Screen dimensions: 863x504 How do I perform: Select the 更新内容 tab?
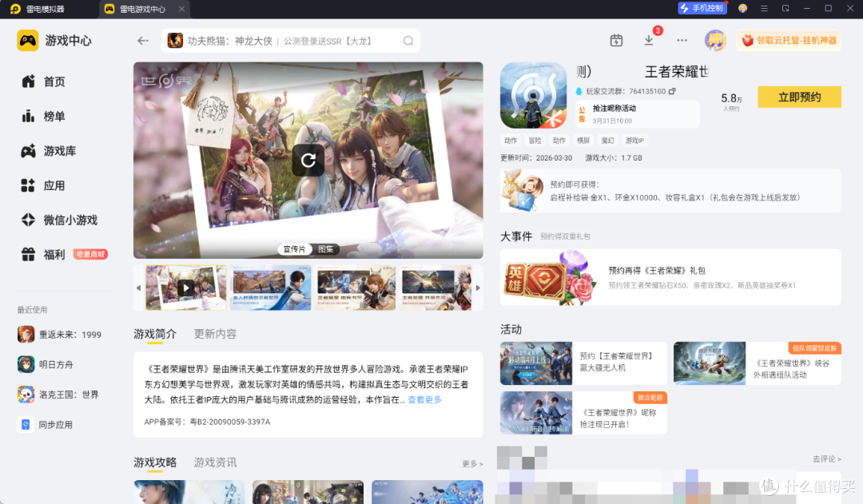(215, 334)
